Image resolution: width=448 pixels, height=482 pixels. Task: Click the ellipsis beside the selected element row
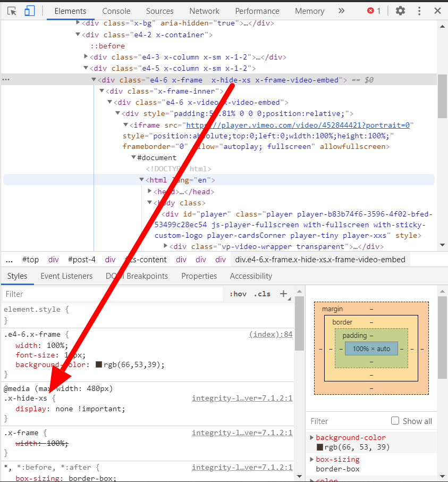coord(6,80)
